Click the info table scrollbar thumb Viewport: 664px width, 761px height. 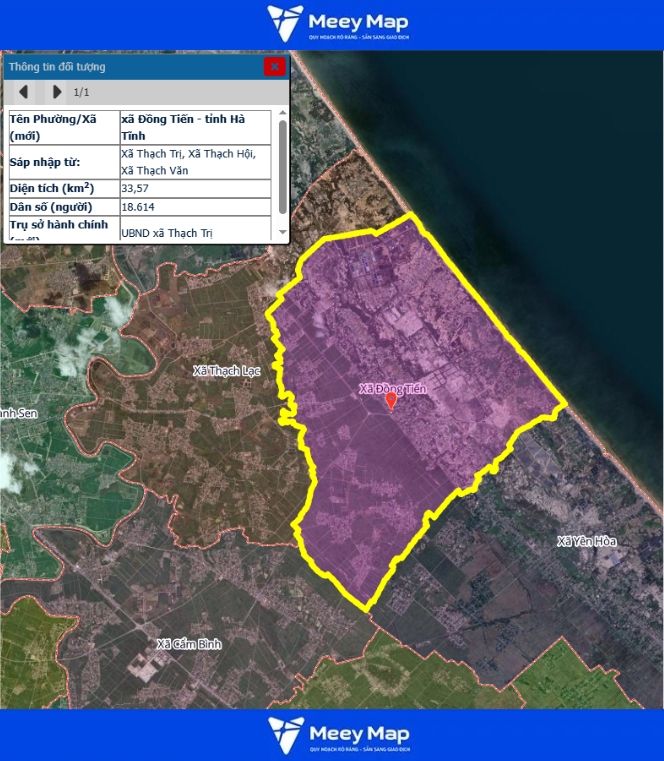[x=282, y=165]
